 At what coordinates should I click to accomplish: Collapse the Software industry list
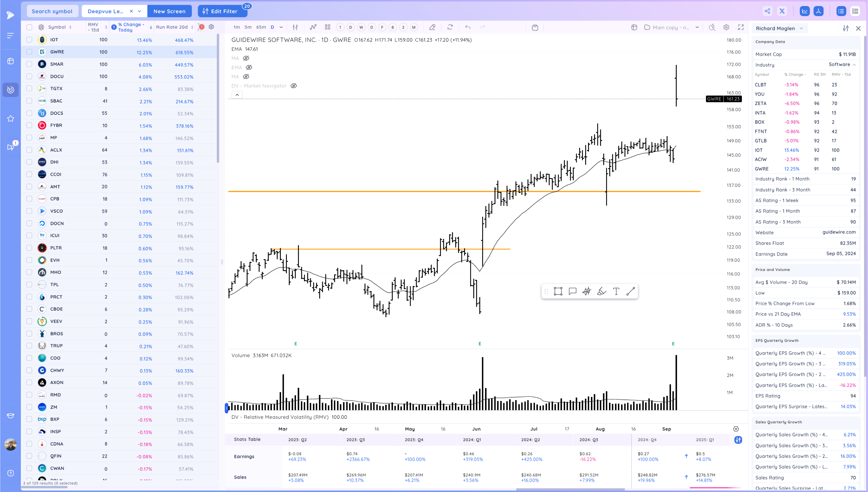tap(854, 64)
